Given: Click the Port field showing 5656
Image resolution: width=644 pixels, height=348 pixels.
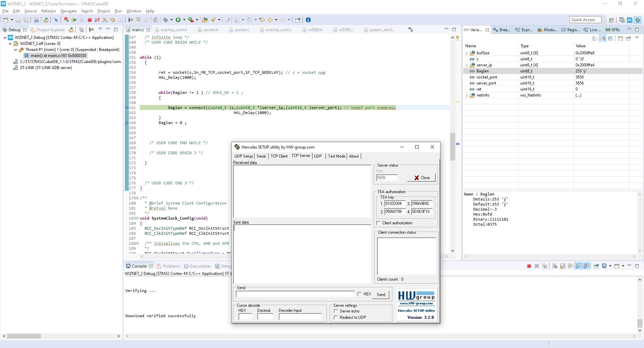Looking at the screenshot, I should point(387,178).
